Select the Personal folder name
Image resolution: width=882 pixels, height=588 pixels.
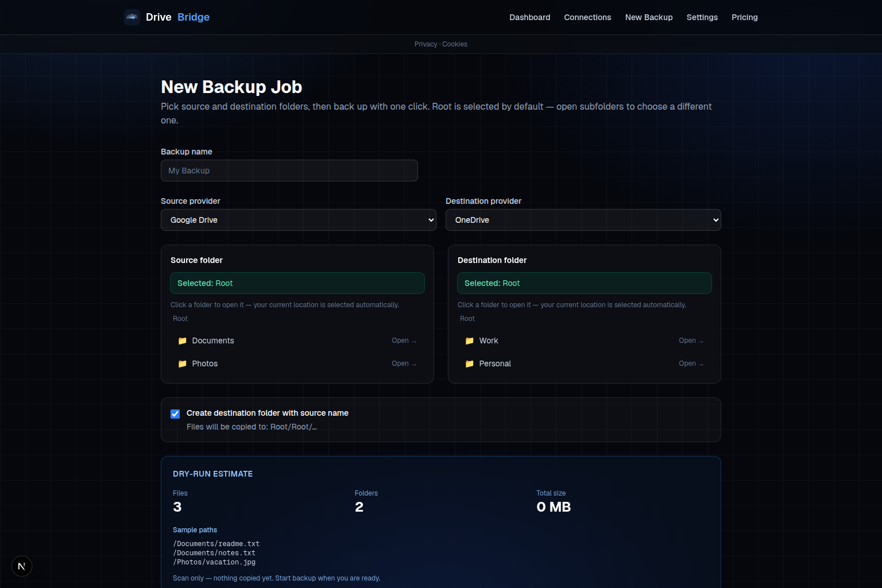coord(495,363)
